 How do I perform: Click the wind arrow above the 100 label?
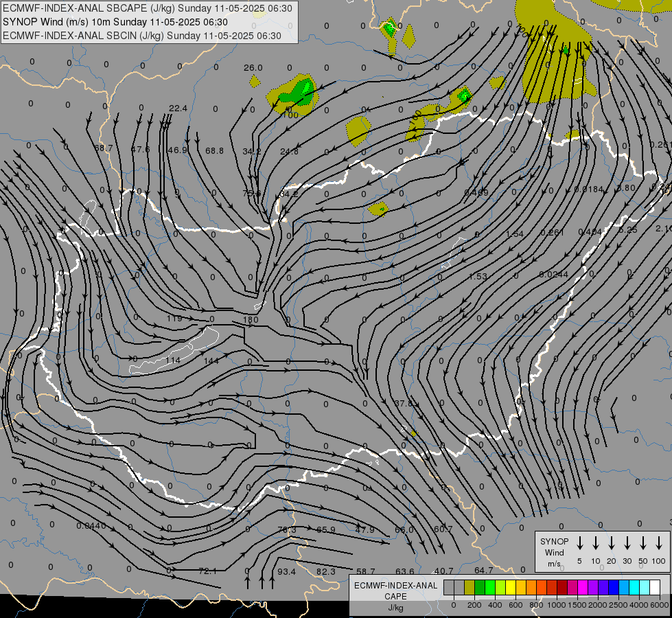(x=659, y=543)
